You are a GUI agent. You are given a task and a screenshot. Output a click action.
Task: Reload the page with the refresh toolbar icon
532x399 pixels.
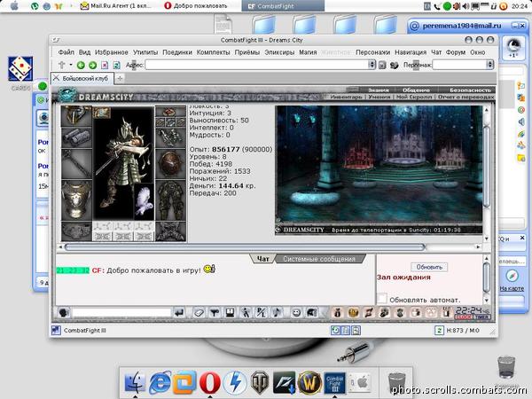(x=116, y=65)
